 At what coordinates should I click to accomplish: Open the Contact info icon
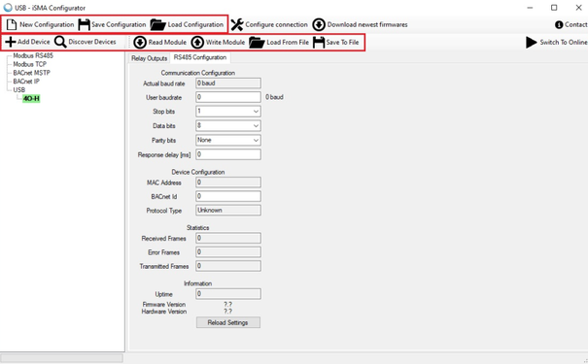pyautogui.click(x=559, y=24)
